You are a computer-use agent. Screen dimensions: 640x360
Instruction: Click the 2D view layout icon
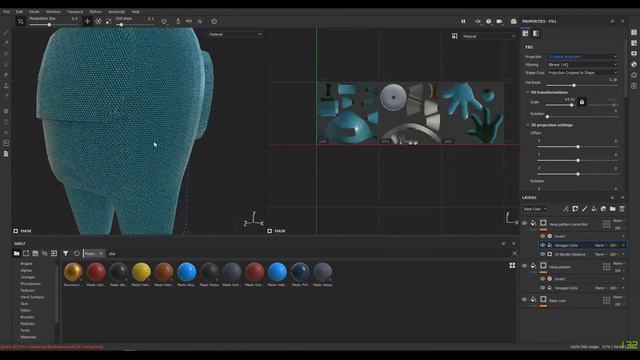click(454, 36)
